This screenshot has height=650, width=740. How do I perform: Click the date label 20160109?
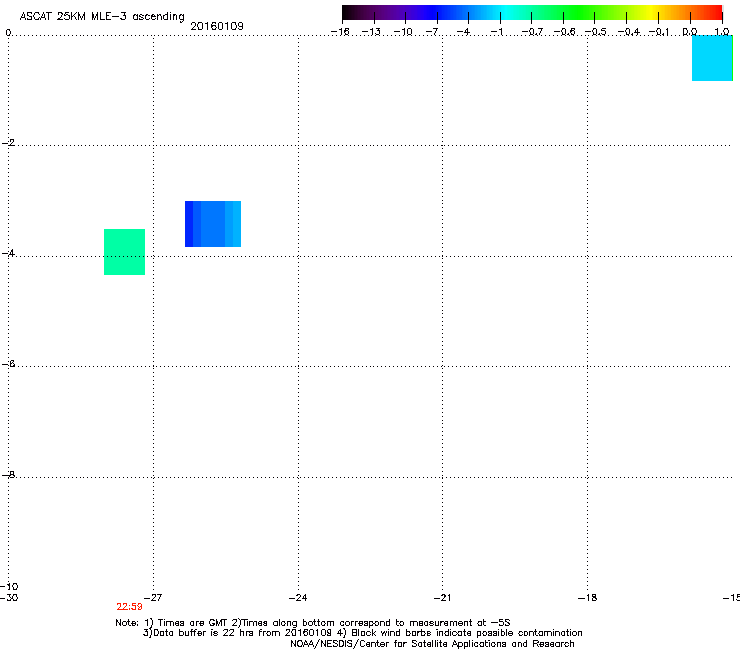(217, 26)
